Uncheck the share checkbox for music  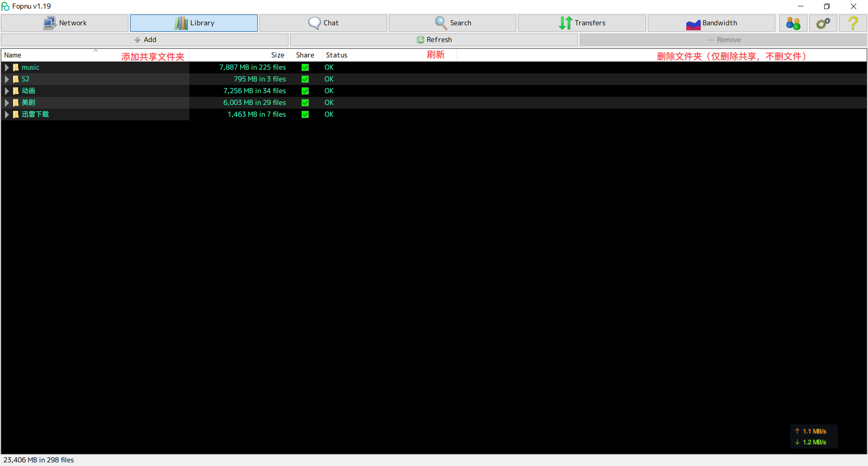305,67
